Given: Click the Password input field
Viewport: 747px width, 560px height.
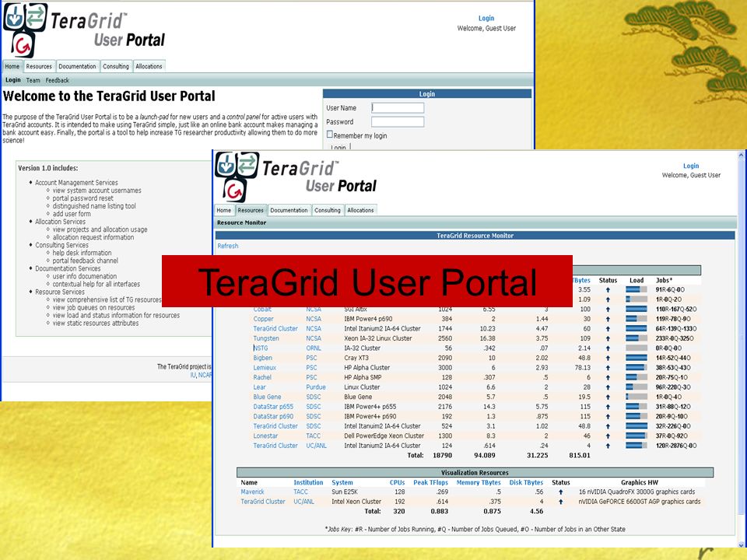Looking at the screenshot, I should [398, 122].
